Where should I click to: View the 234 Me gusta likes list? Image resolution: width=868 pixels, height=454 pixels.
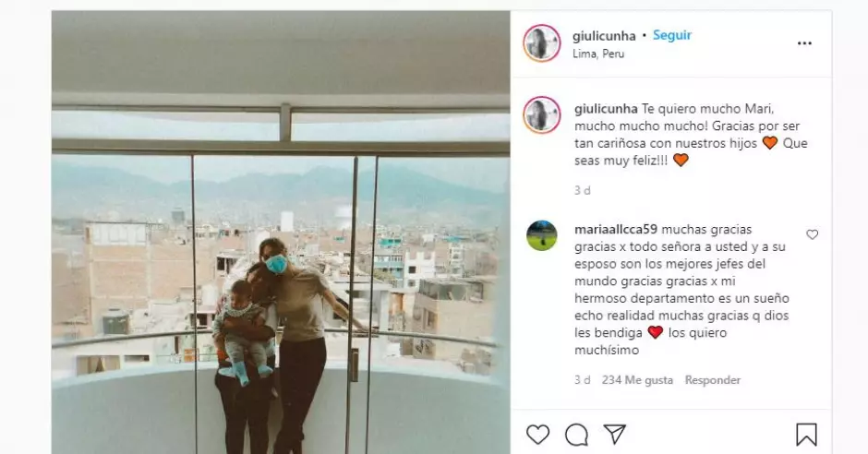[x=637, y=380]
